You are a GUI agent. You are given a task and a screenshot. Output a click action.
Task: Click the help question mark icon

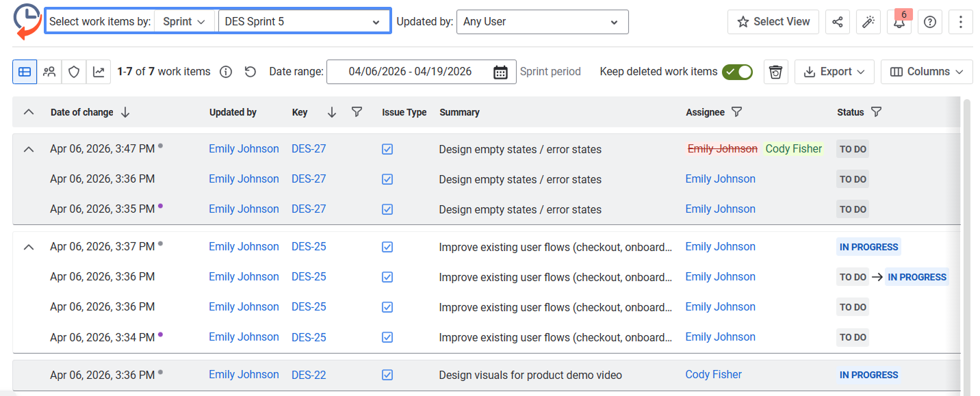929,22
